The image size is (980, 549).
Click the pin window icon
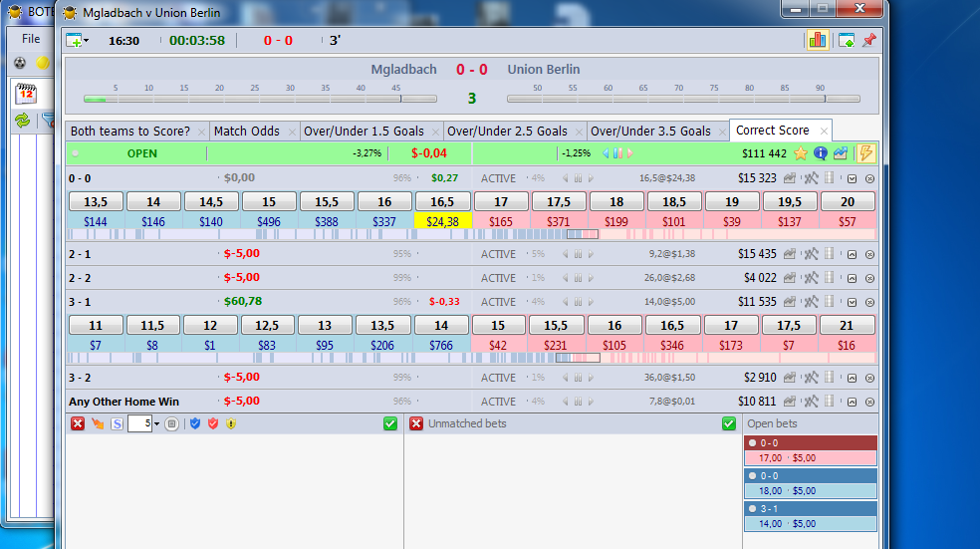click(869, 41)
